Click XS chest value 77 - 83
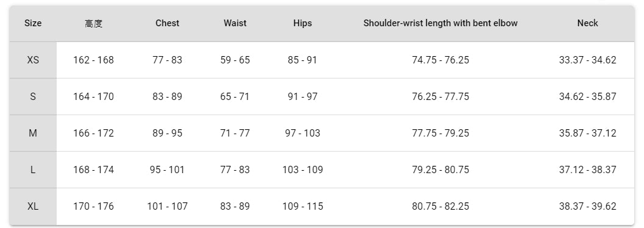 (167, 60)
